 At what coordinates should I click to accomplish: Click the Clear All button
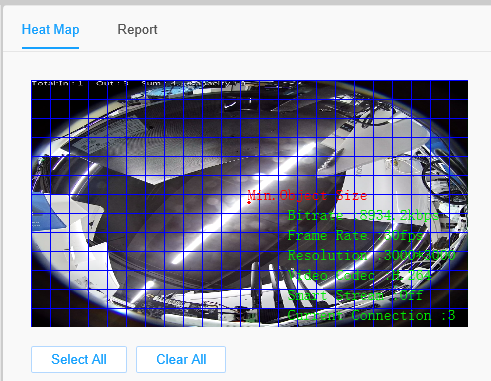(x=181, y=359)
